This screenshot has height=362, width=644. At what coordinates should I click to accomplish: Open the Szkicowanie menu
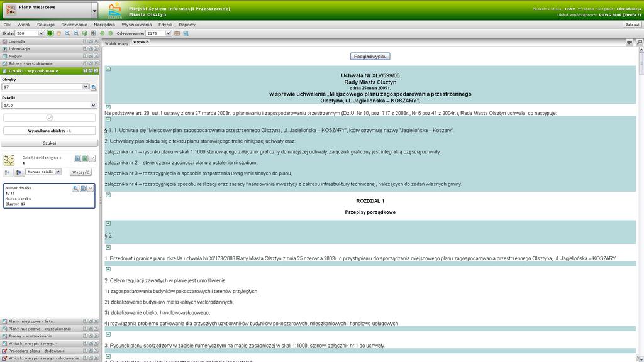[74, 25]
